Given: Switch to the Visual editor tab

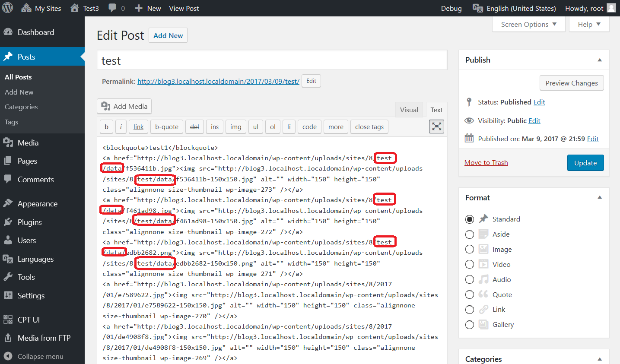Looking at the screenshot, I should pos(409,110).
